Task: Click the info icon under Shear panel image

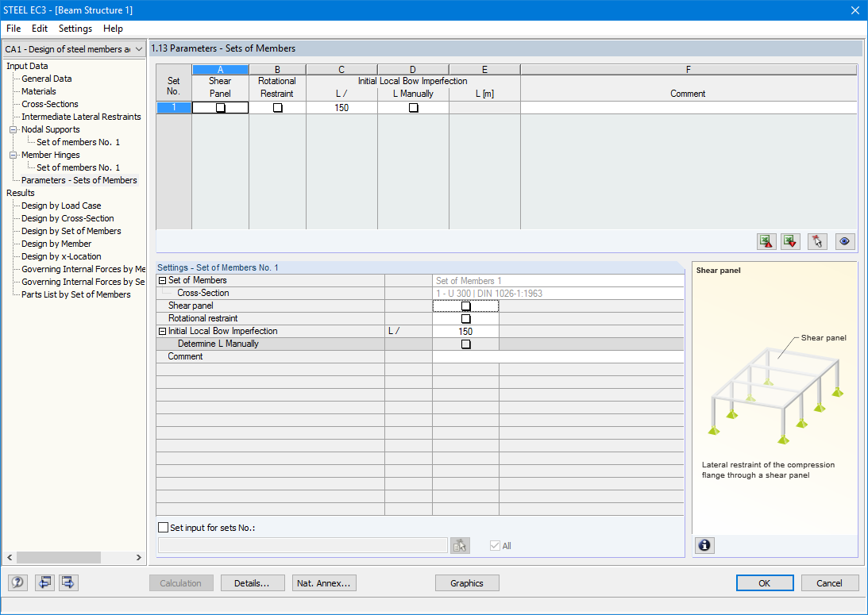Action: click(x=704, y=545)
